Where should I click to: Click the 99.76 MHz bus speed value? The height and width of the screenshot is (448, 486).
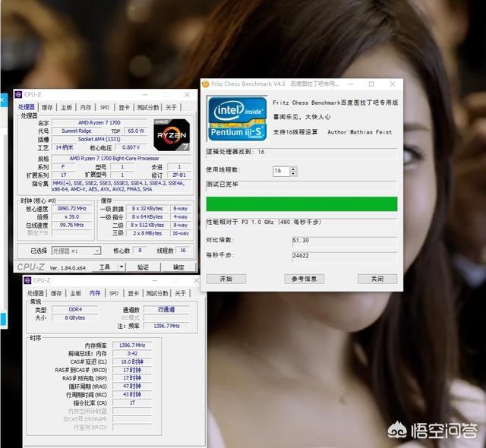point(72,225)
